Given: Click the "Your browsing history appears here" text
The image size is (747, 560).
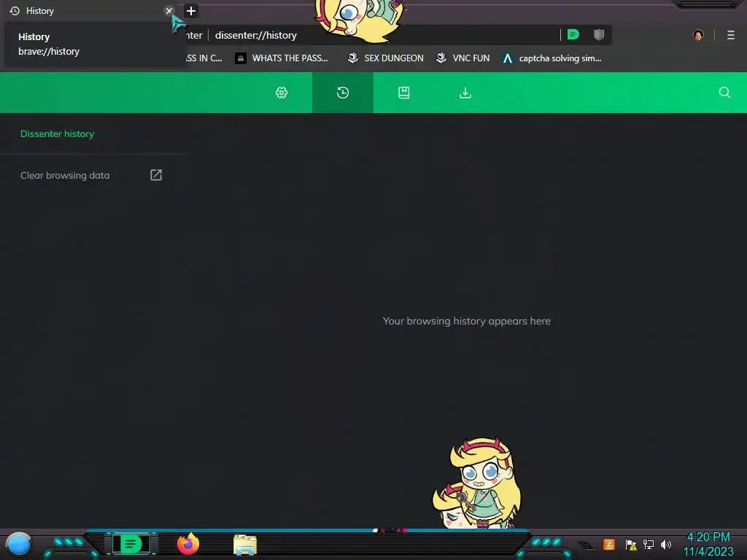Looking at the screenshot, I should [x=466, y=321].
